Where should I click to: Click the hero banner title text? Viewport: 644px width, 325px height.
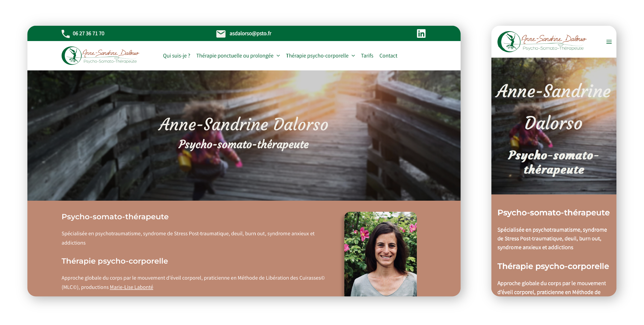243,125
